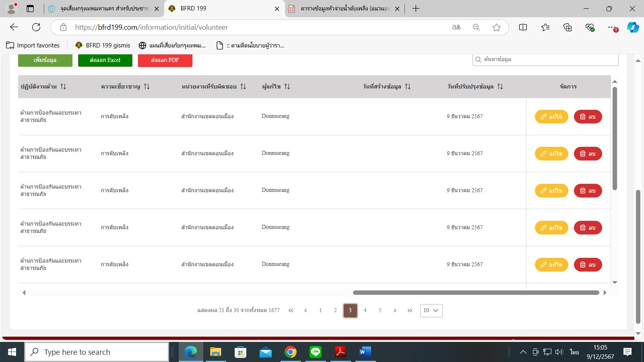This screenshot has height=362, width=644.
Task: Open the Copilot icon in toolbar
Action: point(633,27)
